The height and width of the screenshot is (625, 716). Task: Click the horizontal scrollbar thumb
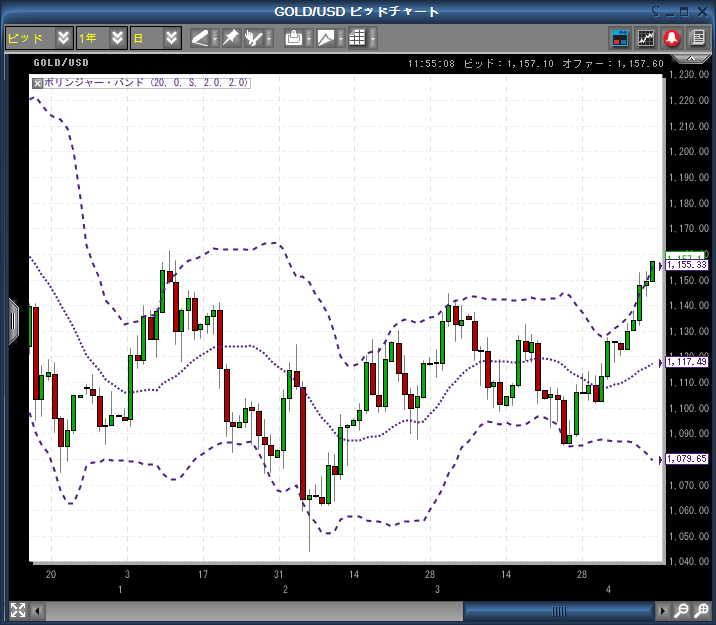(x=558, y=610)
